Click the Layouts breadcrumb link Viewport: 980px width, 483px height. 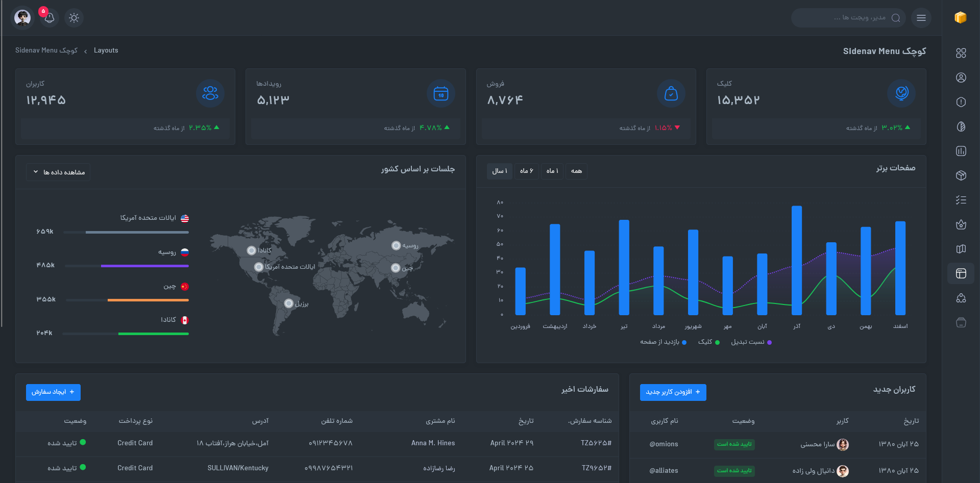pos(106,50)
